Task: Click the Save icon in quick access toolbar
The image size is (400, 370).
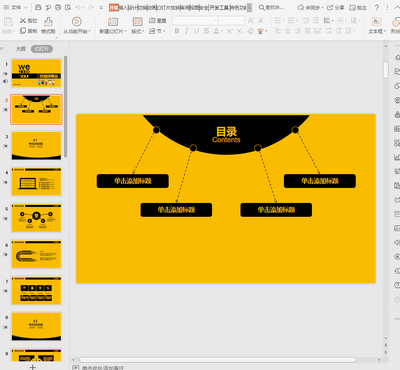Action: click(x=38, y=7)
